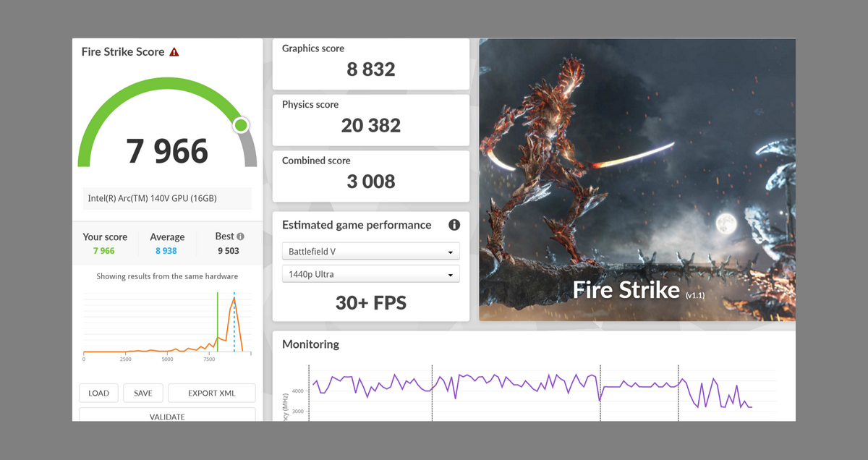Open the Estimated game performance info icon

pyautogui.click(x=454, y=225)
